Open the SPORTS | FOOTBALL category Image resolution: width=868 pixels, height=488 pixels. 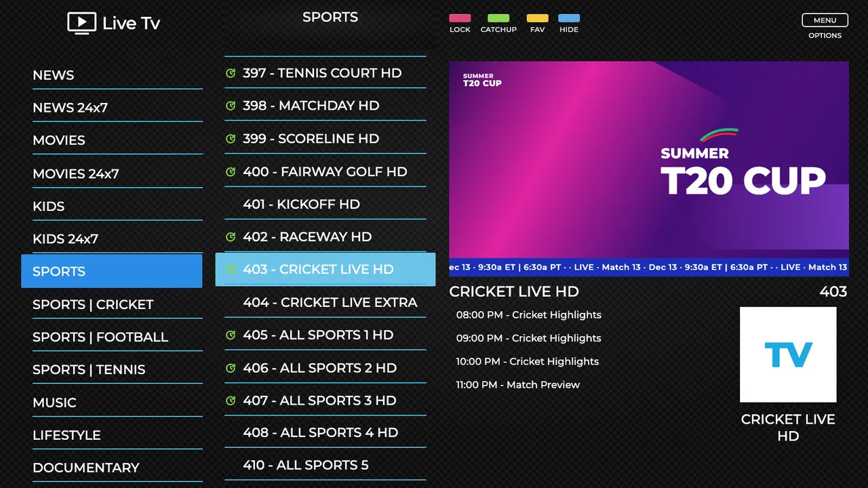117,337
